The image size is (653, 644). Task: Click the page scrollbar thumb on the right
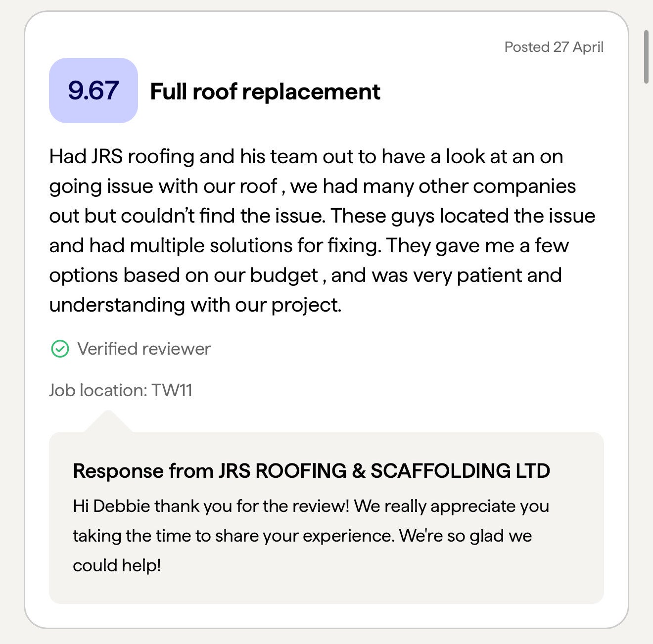[646, 57]
